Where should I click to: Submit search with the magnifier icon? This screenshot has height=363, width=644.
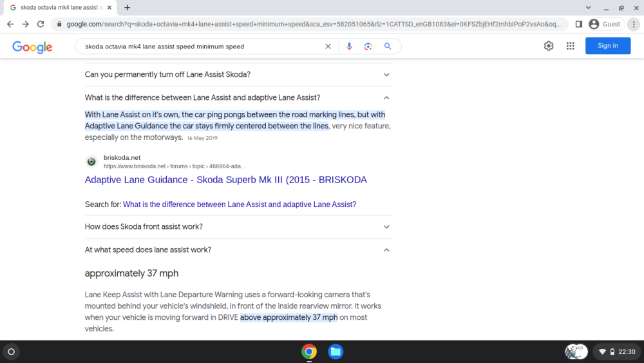point(388,46)
